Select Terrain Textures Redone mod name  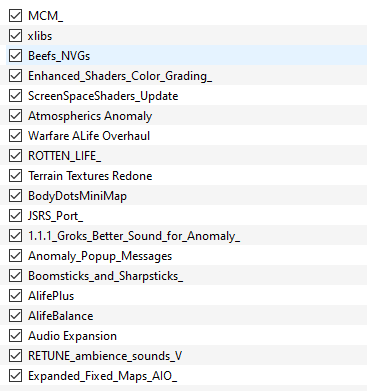[90, 176]
